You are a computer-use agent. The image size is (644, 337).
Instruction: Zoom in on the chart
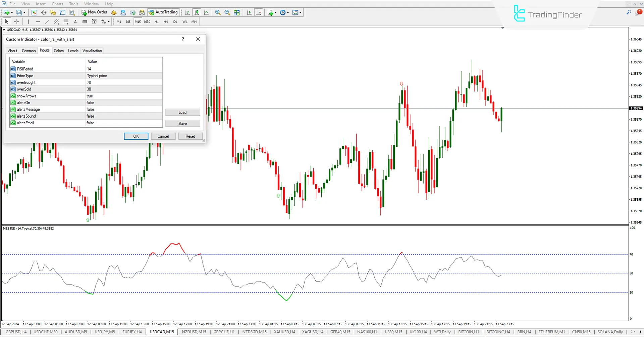(218, 12)
